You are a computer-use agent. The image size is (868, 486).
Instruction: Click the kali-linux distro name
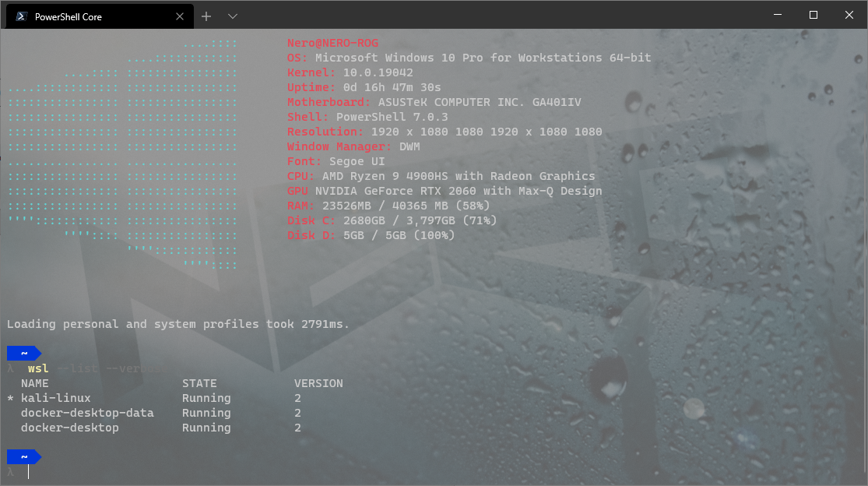point(56,398)
